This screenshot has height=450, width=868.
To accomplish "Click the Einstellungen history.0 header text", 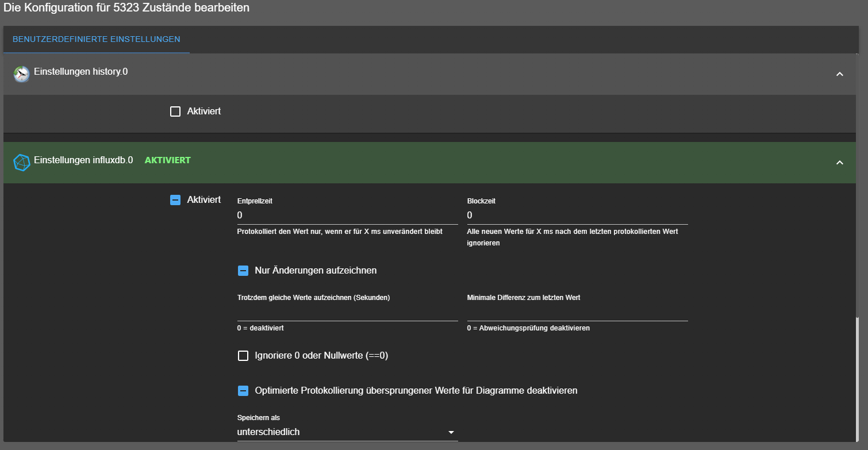I will [x=81, y=72].
